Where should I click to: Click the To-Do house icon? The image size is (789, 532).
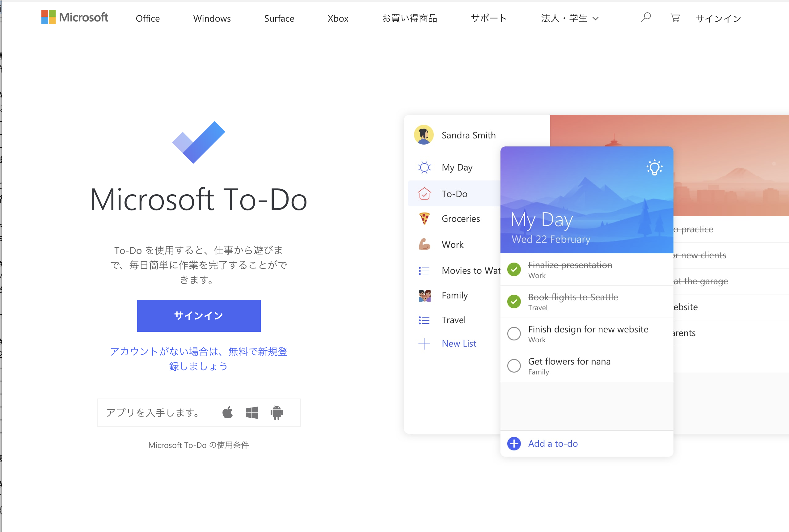coord(424,193)
